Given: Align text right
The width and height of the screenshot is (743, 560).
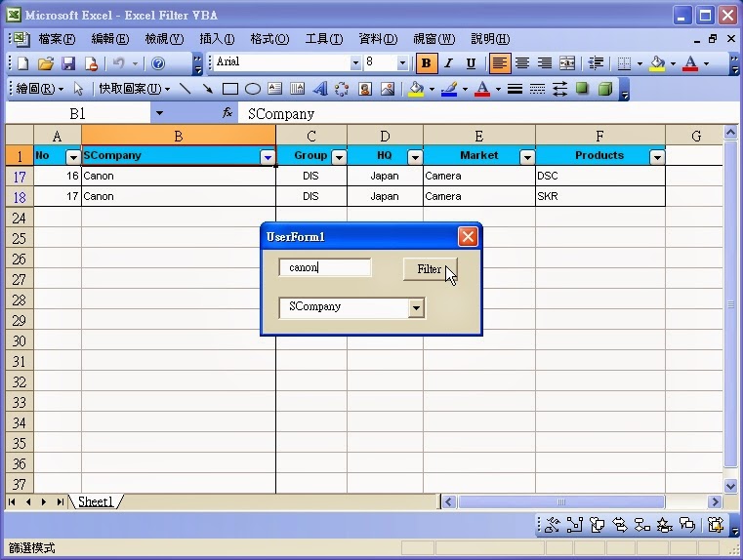Looking at the screenshot, I should click(545, 63).
